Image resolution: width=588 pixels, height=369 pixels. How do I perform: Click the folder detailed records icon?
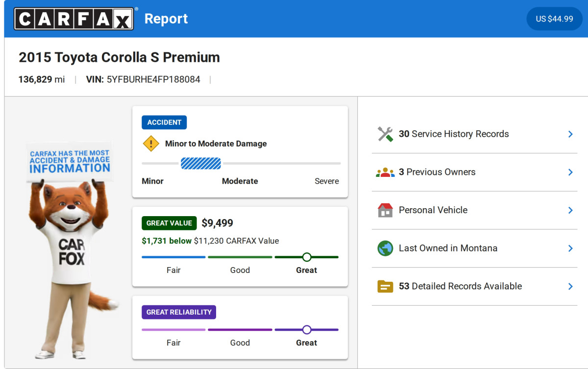click(x=385, y=286)
